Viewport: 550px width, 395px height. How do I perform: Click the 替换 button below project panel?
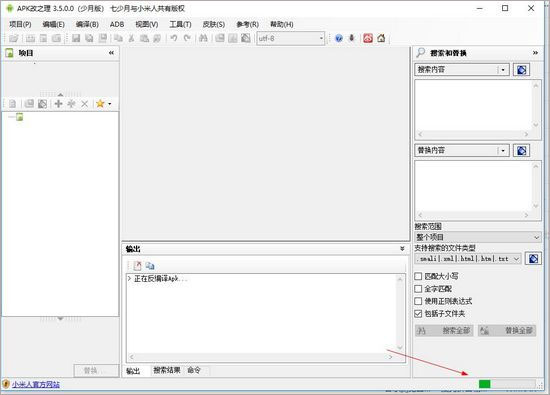coord(96,370)
